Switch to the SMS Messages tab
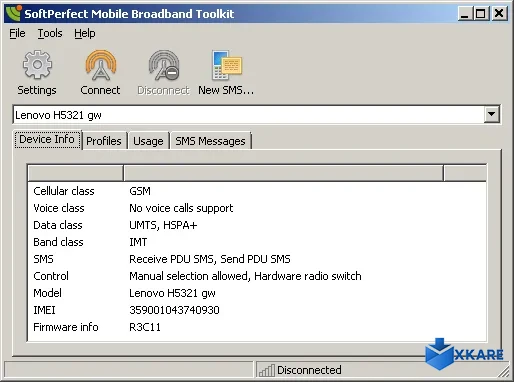This screenshot has width=514, height=382. [x=210, y=141]
